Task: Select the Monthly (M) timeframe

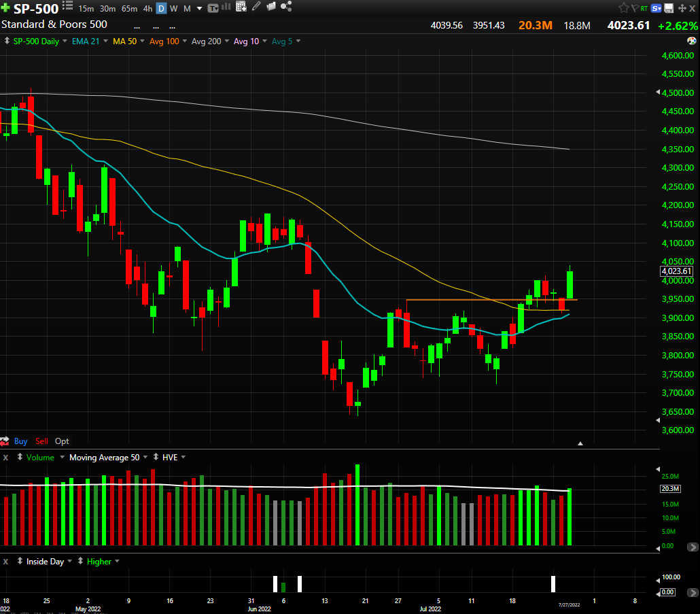Action: click(x=187, y=8)
